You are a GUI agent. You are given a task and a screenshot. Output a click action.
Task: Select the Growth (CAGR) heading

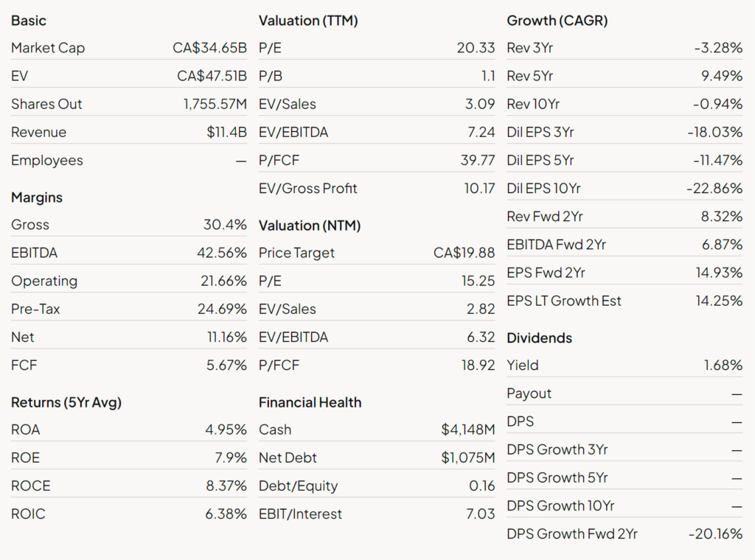click(x=557, y=21)
